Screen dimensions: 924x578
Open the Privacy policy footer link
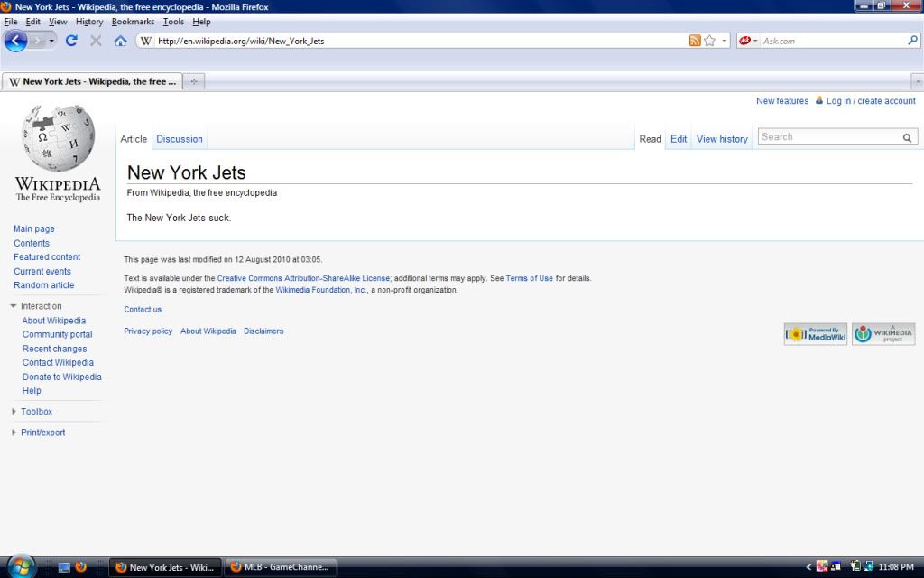tap(148, 331)
